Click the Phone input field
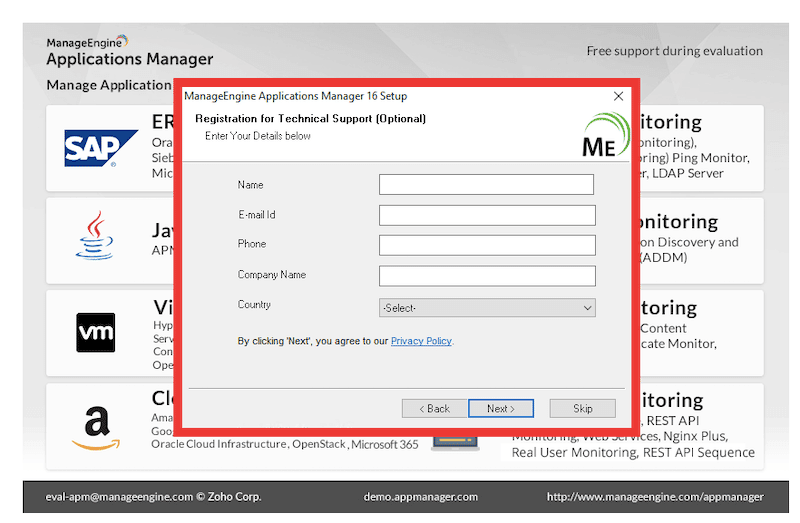Viewport: 800px width, 523px height. coord(487,245)
